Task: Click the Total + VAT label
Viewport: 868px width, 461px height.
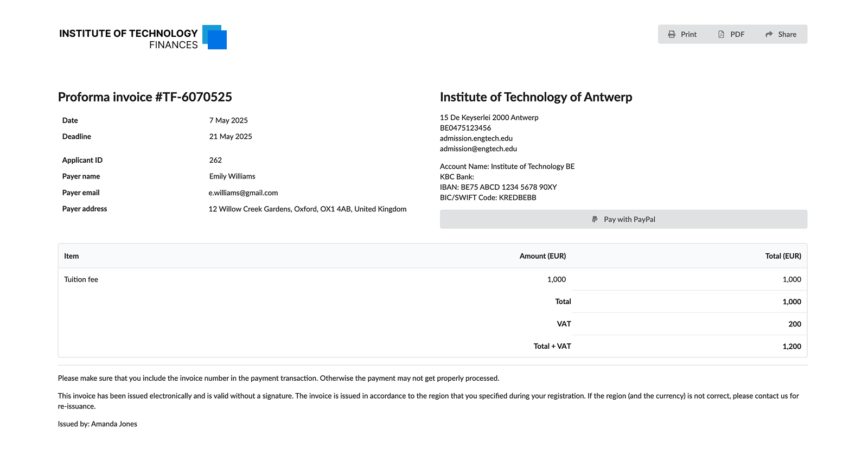Action: tap(552, 346)
